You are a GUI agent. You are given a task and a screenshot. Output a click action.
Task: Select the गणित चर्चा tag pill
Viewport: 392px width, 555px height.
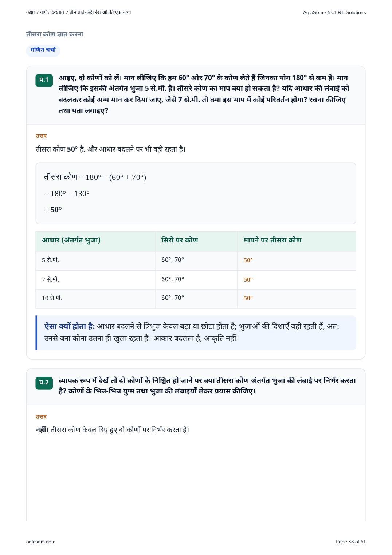(43, 50)
